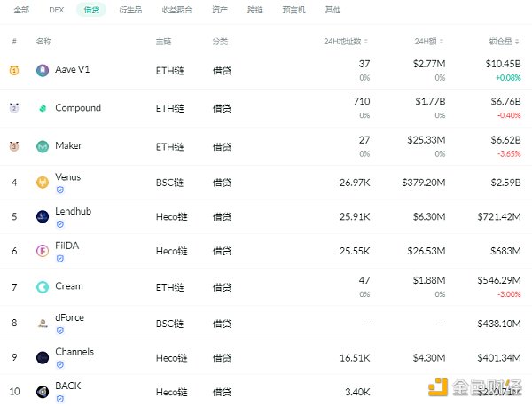The image size is (532, 406).
Task: Click the Channels logo icon
Action: [43, 357]
